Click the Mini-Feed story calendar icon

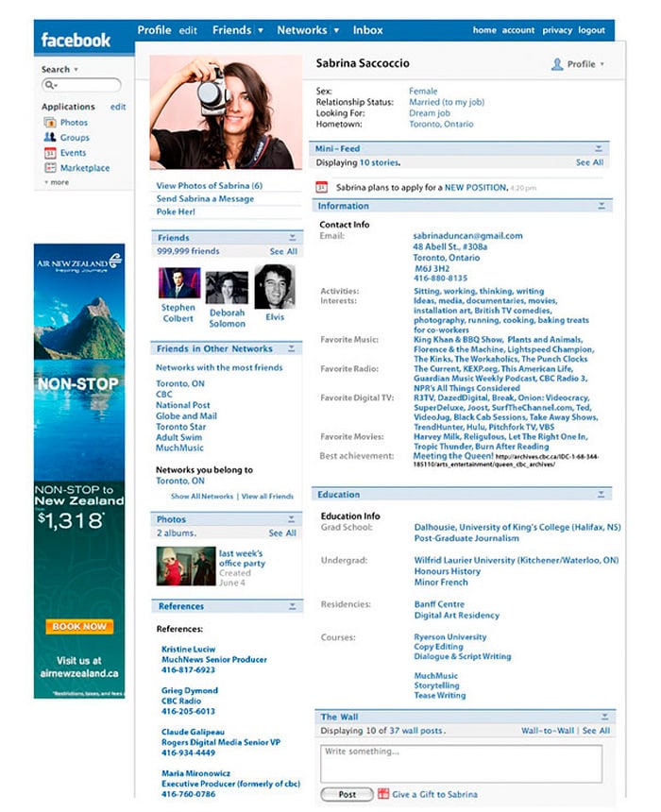pos(321,187)
